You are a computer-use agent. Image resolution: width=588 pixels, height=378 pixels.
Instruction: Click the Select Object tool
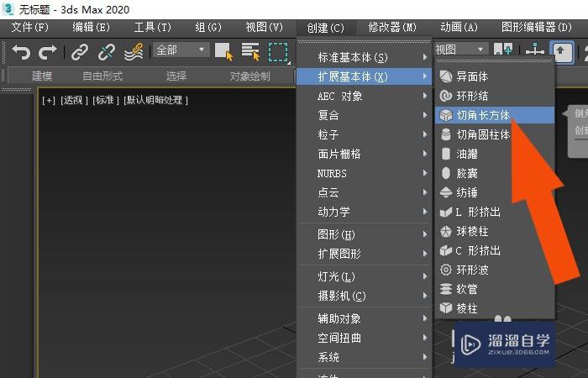coord(224,51)
